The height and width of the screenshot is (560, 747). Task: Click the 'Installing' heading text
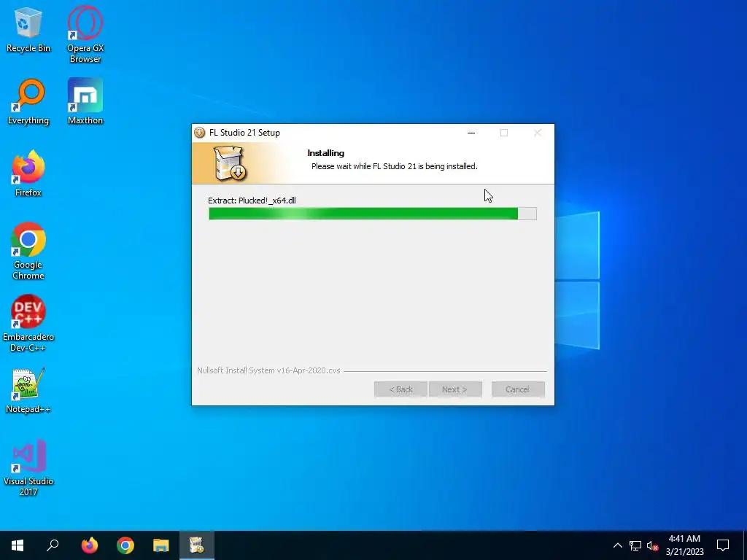(326, 153)
